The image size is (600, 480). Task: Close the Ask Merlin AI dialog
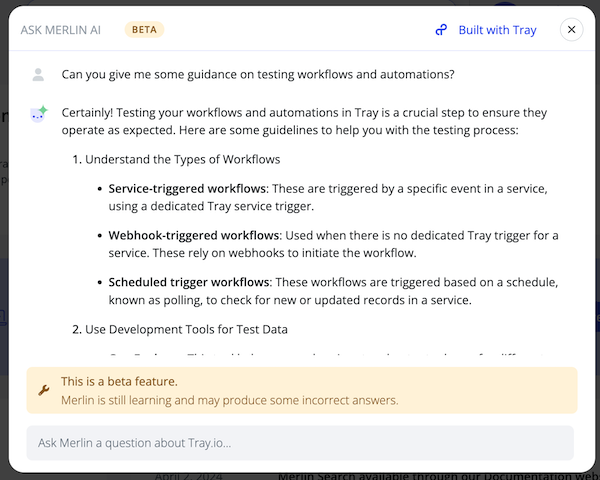click(x=571, y=30)
